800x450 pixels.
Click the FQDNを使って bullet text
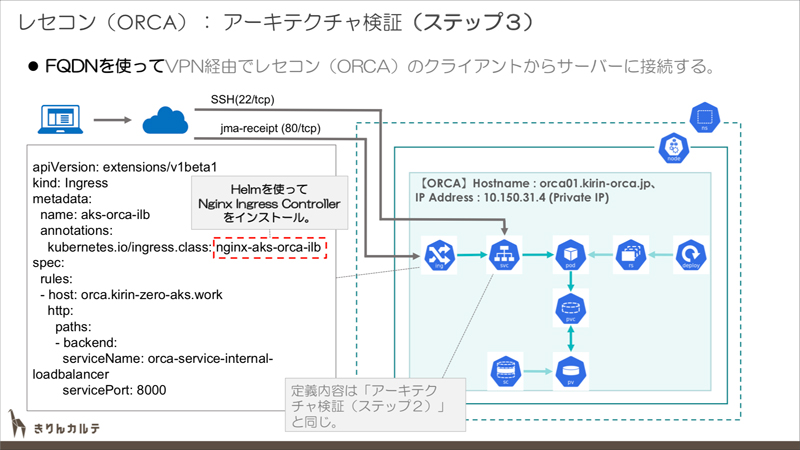point(105,66)
